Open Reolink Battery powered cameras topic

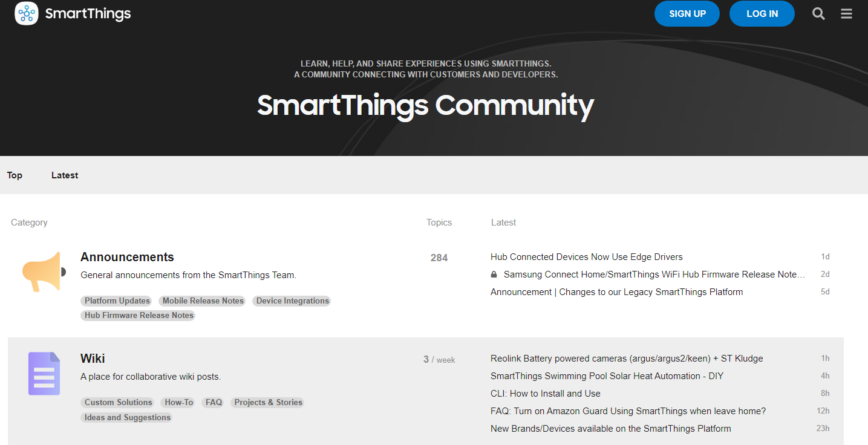[x=627, y=359]
